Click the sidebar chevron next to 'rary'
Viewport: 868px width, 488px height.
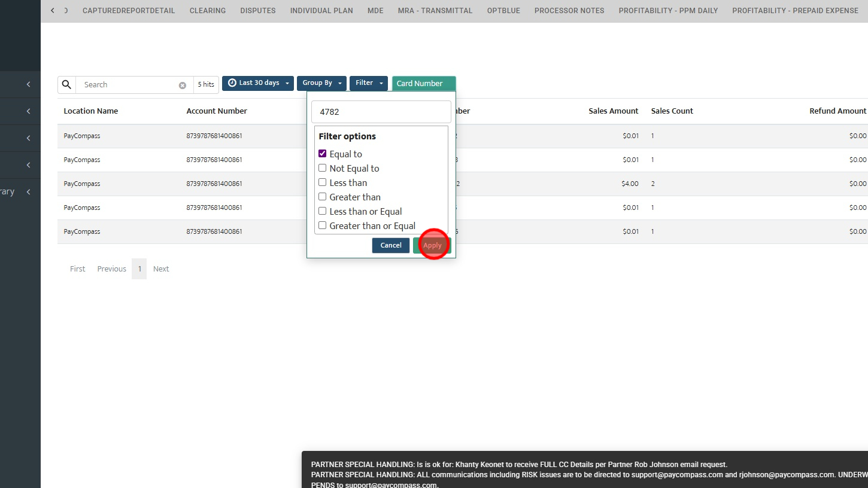pos(28,192)
